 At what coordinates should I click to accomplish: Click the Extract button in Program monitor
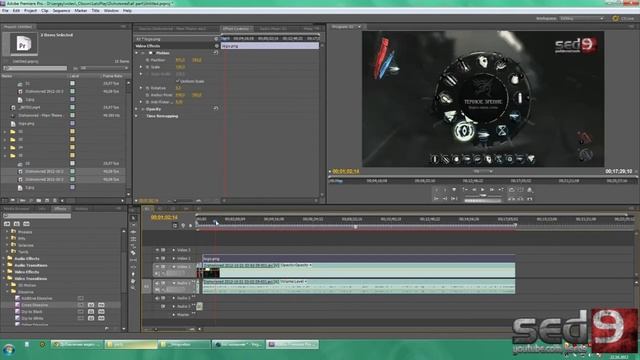[520, 199]
